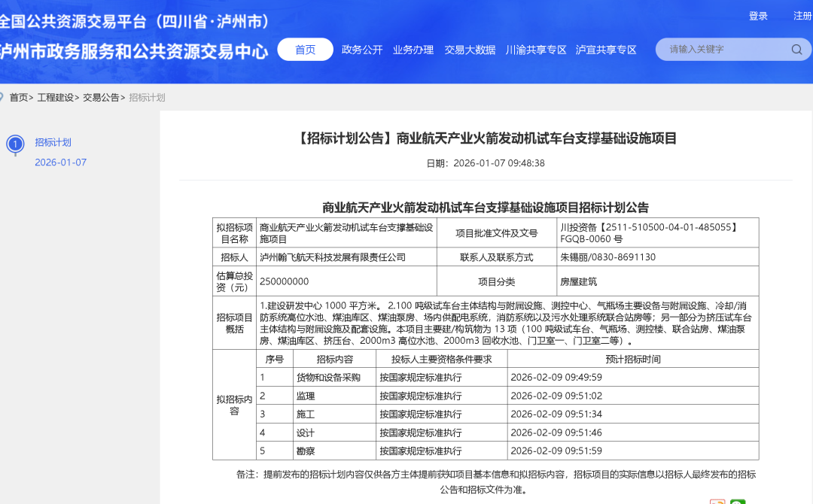Select 泸宜共享专区 navigation item

(x=606, y=50)
